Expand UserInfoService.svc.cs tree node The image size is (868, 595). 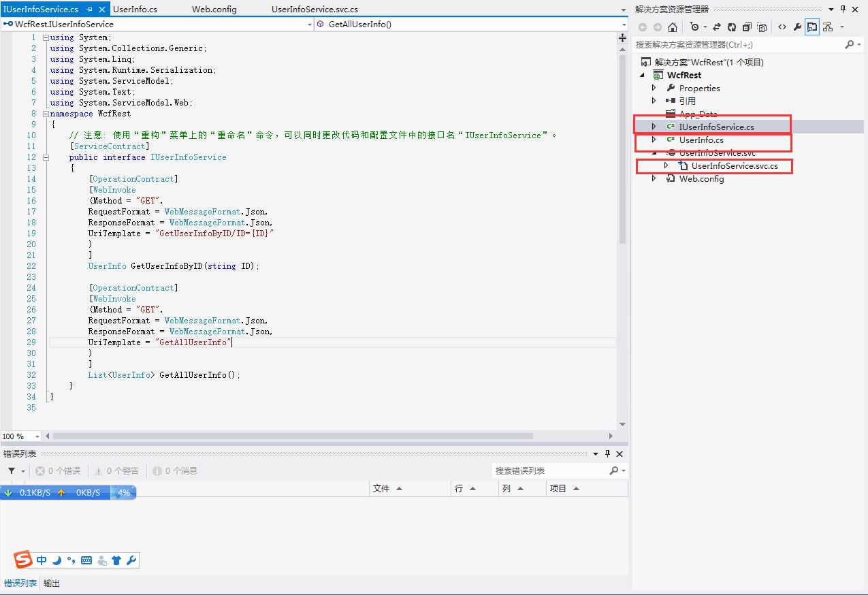coord(666,165)
